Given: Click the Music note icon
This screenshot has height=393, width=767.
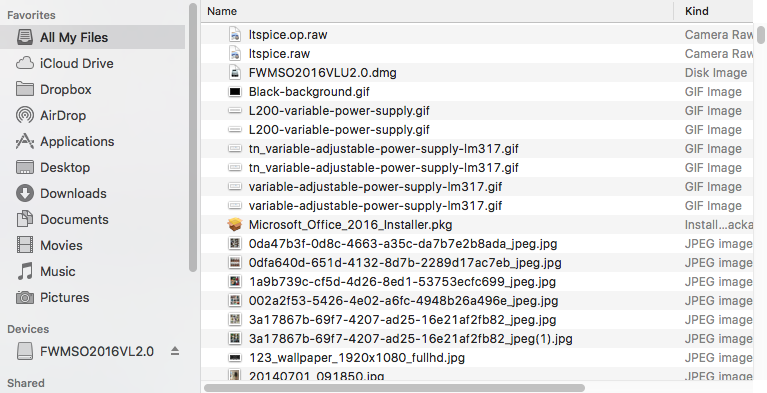Looking at the screenshot, I should tap(24, 271).
